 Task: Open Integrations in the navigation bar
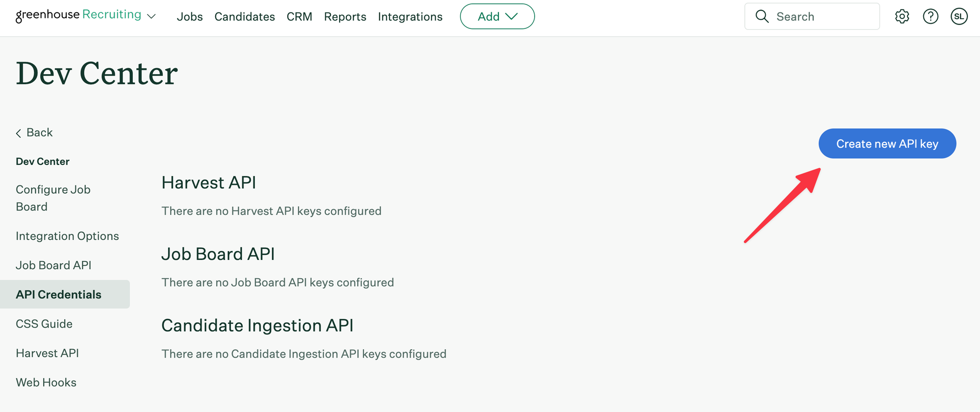pyautogui.click(x=410, y=17)
